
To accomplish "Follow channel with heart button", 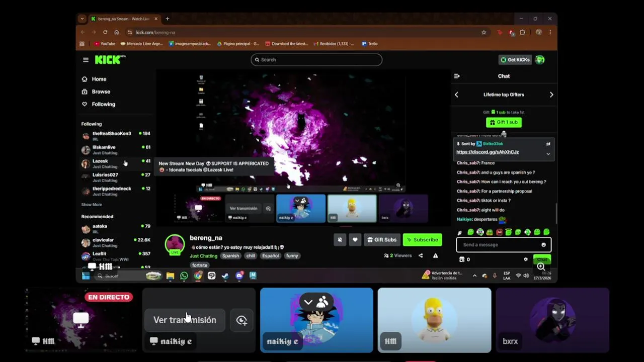I will (x=355, y=240).
